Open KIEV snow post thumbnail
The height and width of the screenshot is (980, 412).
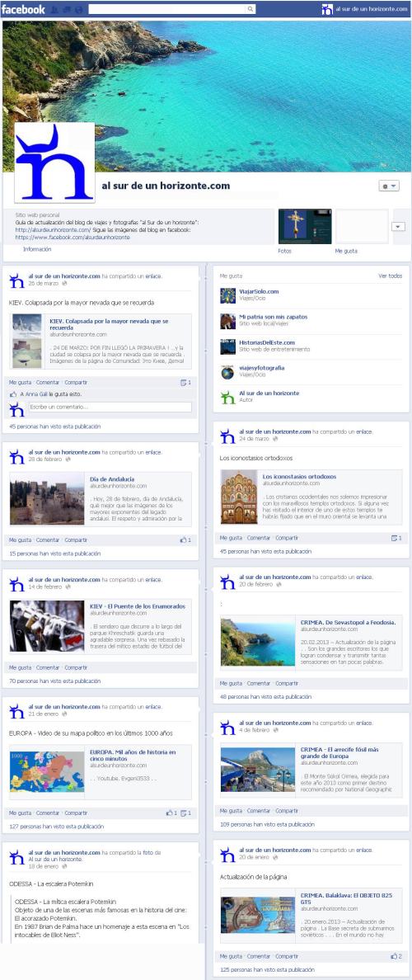click(27, 342)
